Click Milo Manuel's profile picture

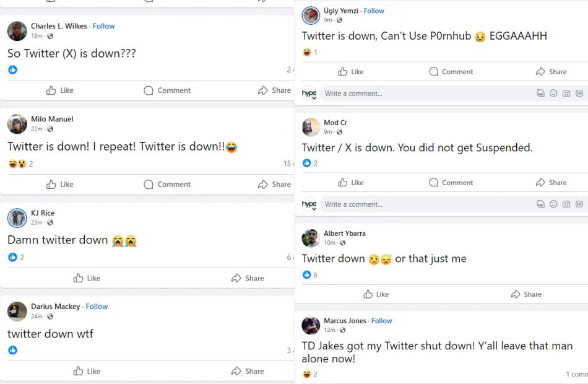[x=17, y=124]
